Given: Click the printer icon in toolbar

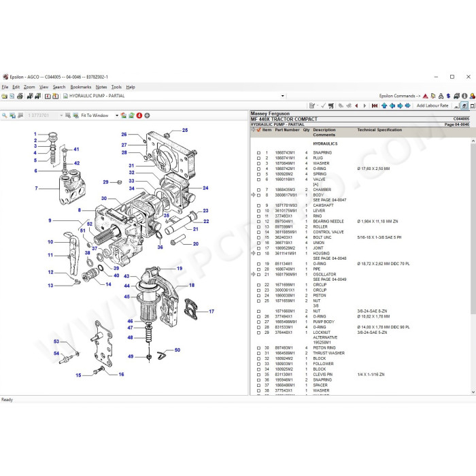Looking at the screenshot, I should [x=20, y=96].
